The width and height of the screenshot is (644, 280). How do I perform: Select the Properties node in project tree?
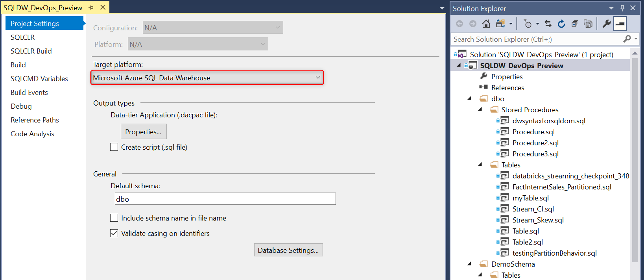click(x=507, y=76)
